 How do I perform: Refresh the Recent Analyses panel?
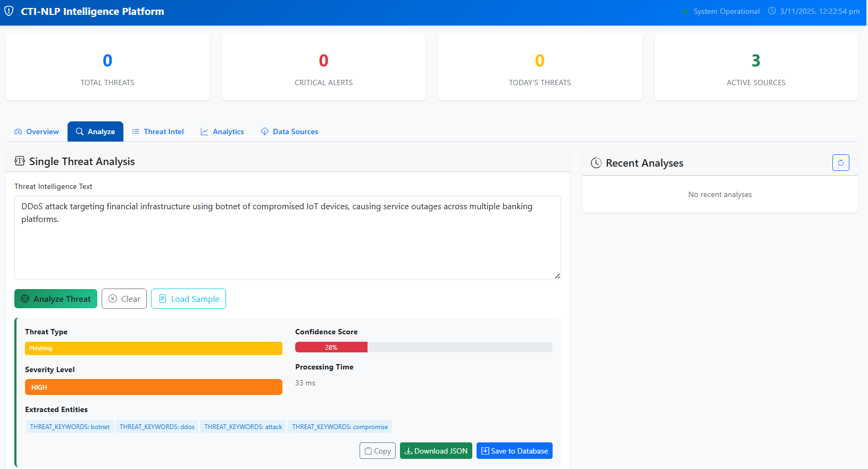click(x=841, y=163)
